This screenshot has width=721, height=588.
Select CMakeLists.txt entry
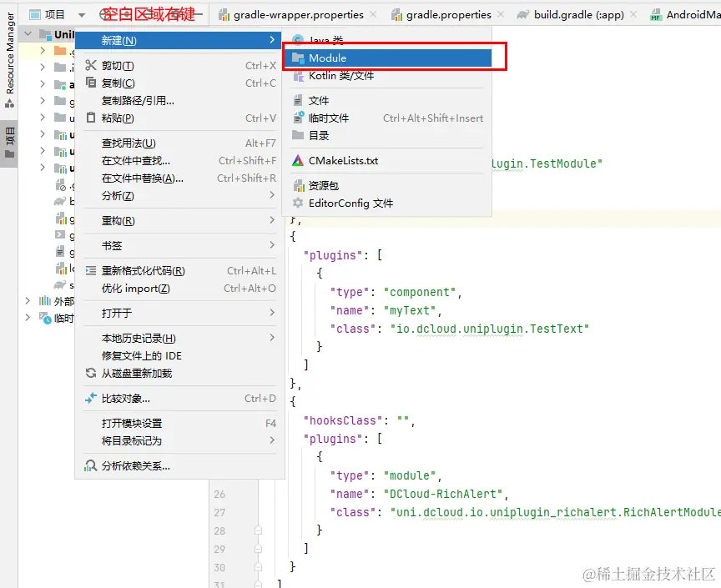386,161
